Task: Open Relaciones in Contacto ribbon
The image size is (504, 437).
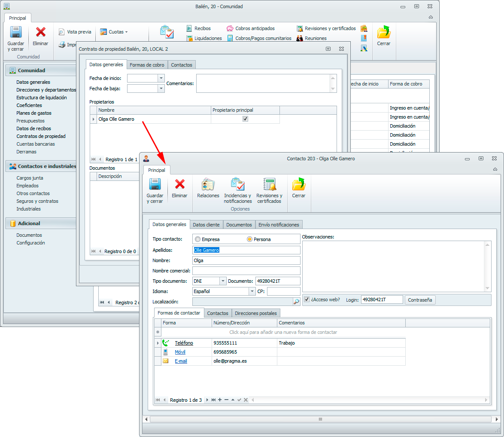Action: 208,188
